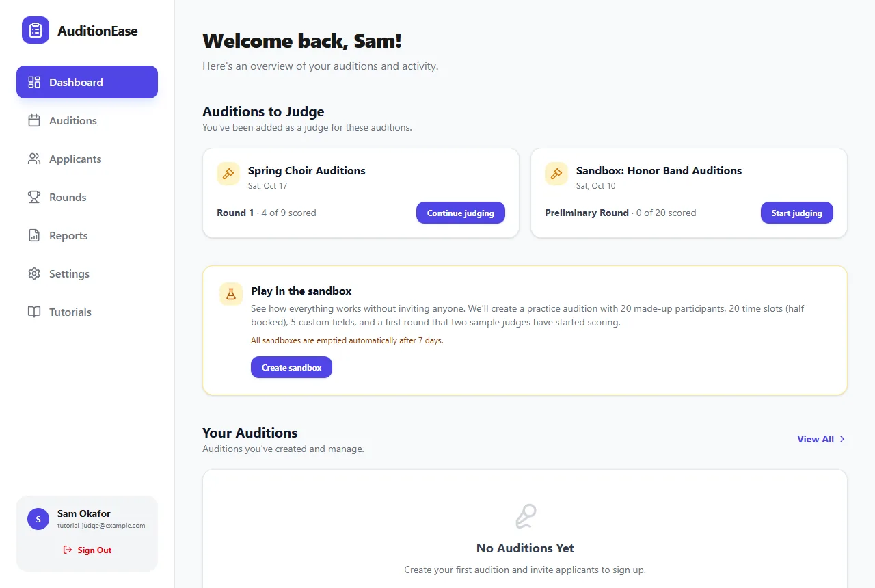Click the microphone icon above No Auditions Yet
Image resolution: width=875 pixels, height=588 pixels.
525,516
